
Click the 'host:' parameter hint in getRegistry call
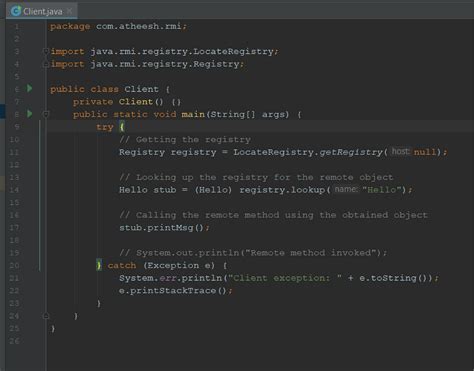400,152
